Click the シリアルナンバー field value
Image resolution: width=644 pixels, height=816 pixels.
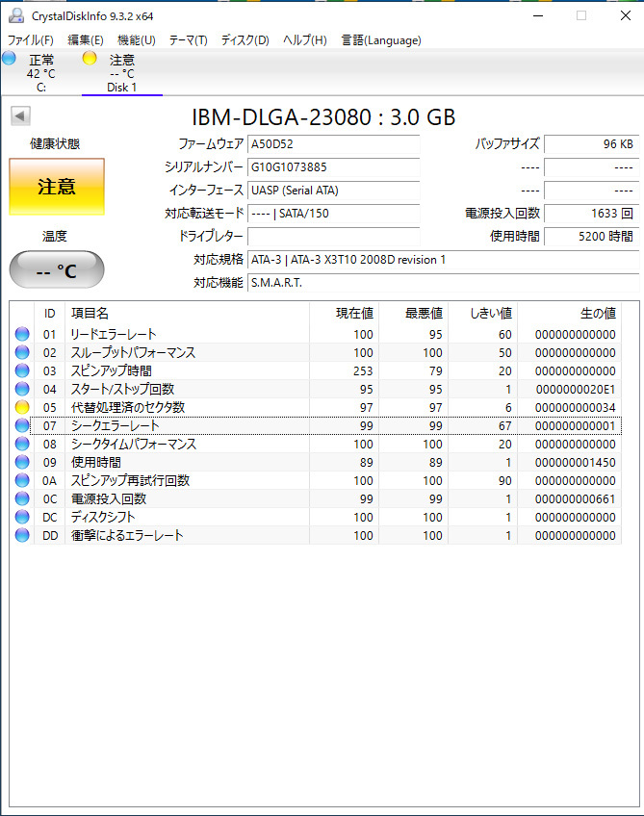pos(333,166)
